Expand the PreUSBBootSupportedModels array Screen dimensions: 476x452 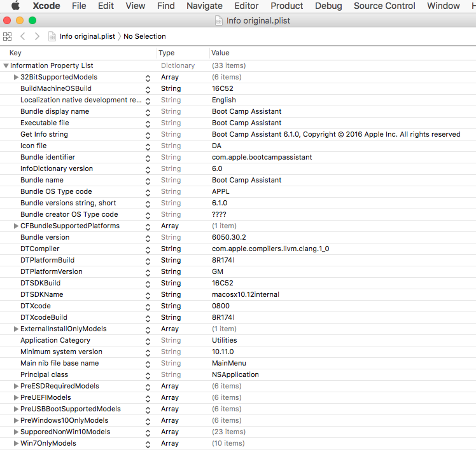[16, 409]
